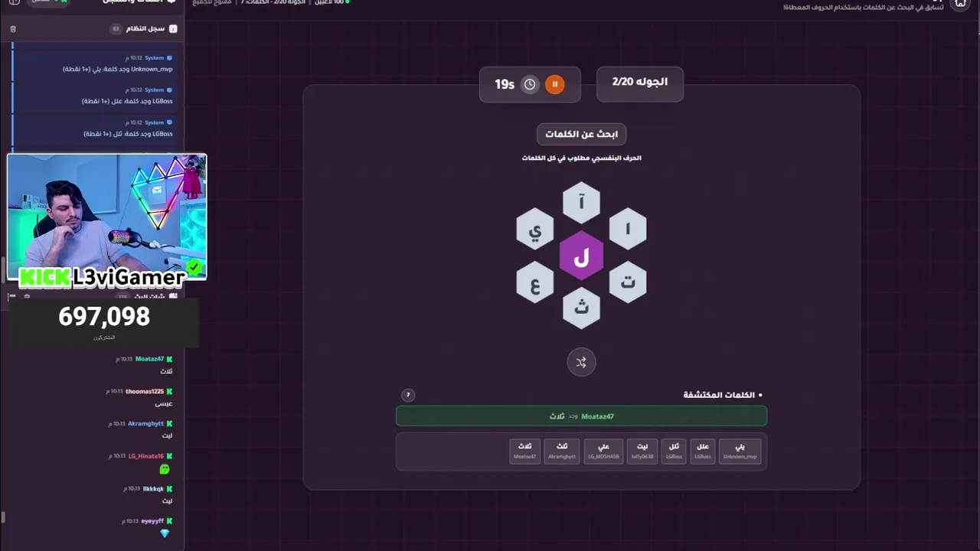Click the chat panel scrollbar handle

tap(3, 517)
